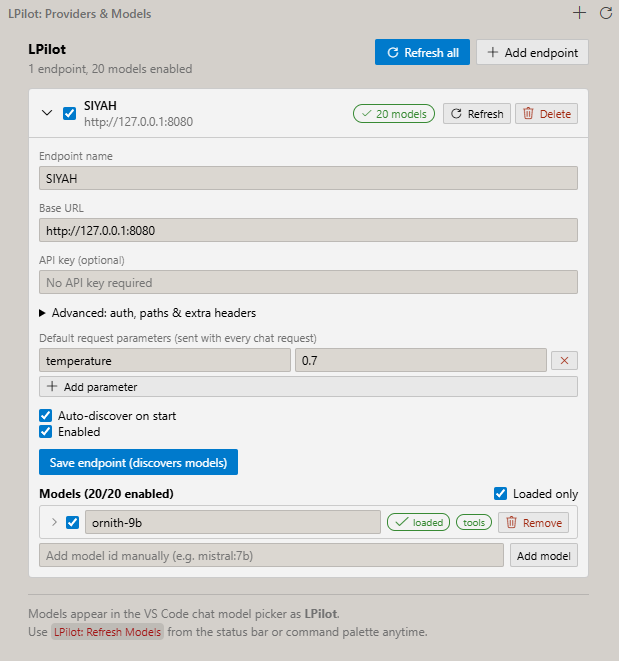Image resolution: width=619 pixels, height=661 pixels.
Task: Click the Add model id manually field
Action: pos(272,555)
